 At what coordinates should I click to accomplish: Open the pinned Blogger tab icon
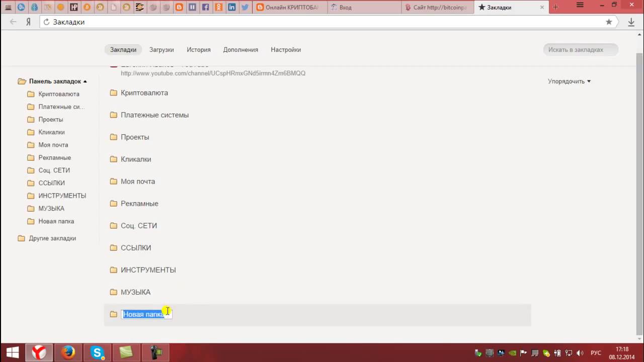pyautogui.click(x=179, y=7)
